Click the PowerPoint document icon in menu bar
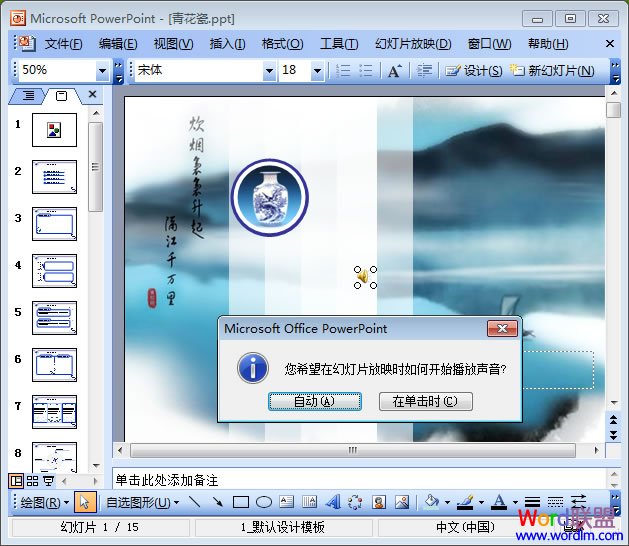The image size is (629, 546). click(x=27, y=43)
